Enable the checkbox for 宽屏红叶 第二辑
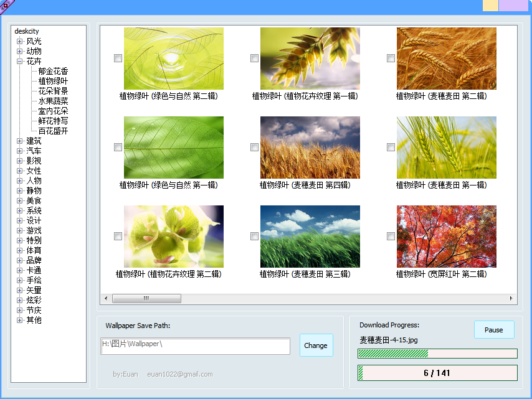 coord(391,237)
